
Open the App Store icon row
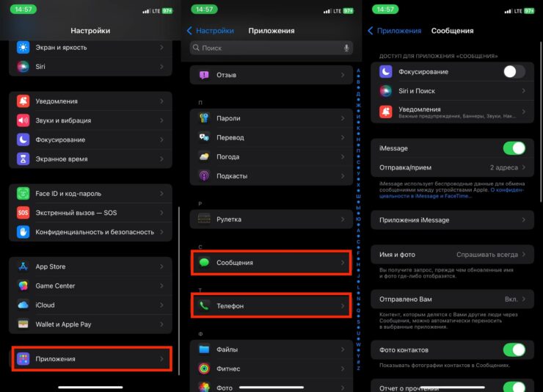point(23,266)
